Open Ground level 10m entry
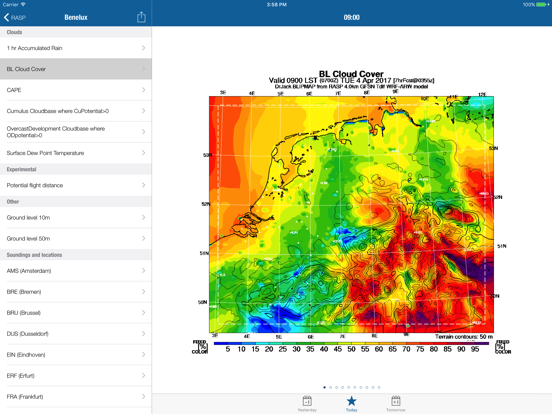 pos(76,218)
